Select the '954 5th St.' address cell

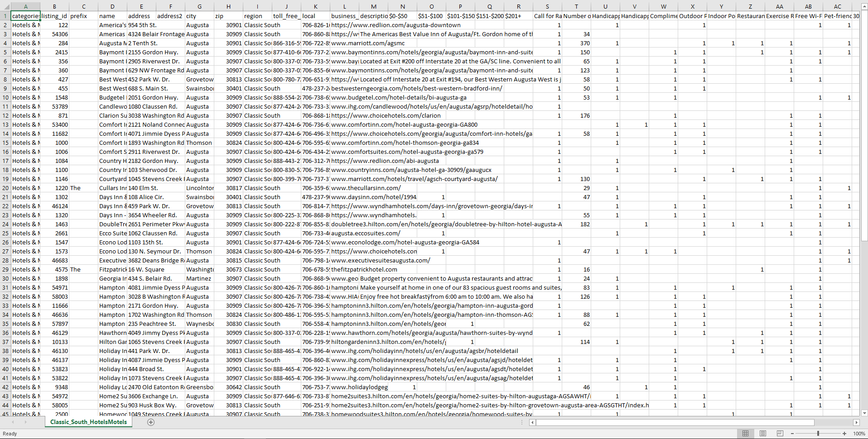pyautogui.click(x=141, y=25)
